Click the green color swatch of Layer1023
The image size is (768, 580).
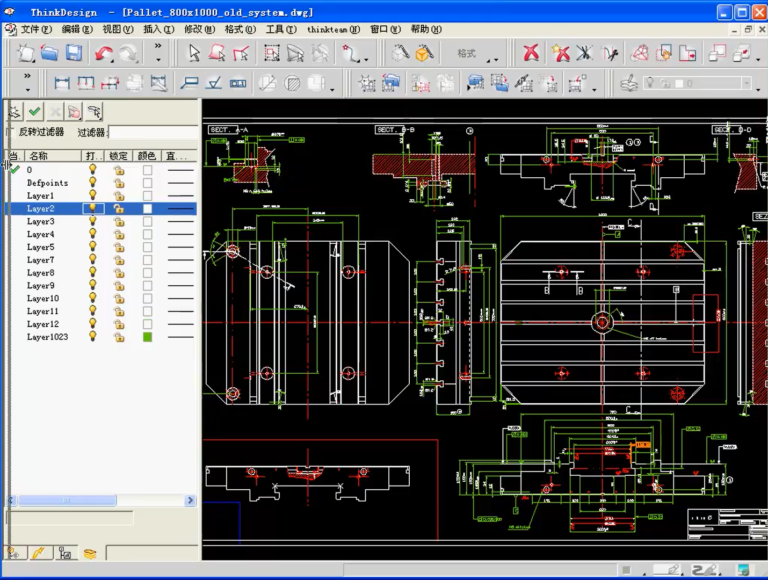pyautogui.click(x=147, y=337)
